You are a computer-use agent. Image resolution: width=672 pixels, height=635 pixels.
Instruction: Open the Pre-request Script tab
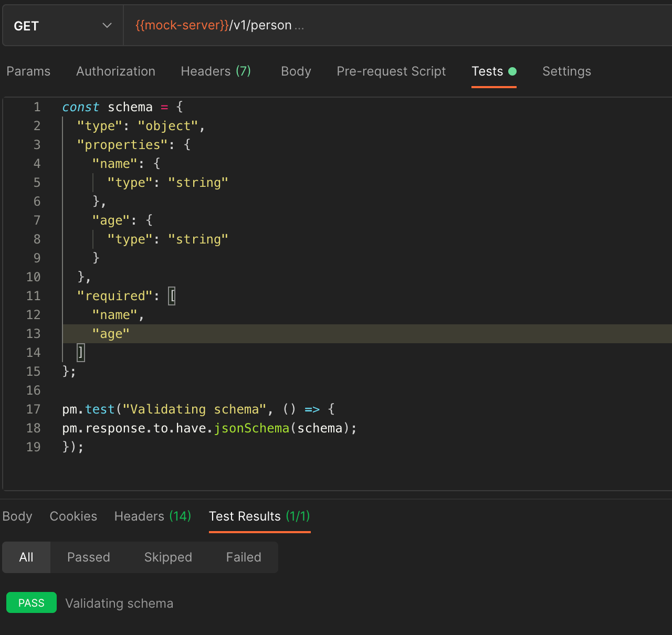click(391, 71)
